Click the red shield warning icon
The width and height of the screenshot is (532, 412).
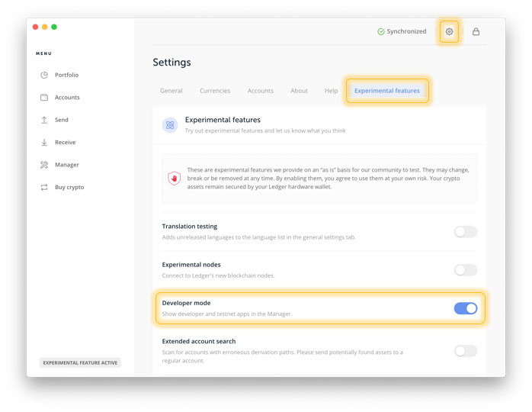pyautogui.click(x=174, y=178)
